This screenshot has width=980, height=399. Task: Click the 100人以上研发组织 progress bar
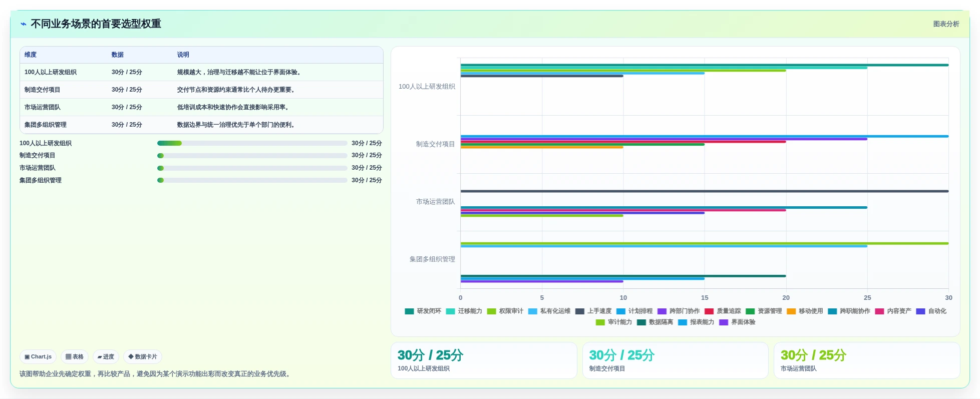click(x=252, y=143)
